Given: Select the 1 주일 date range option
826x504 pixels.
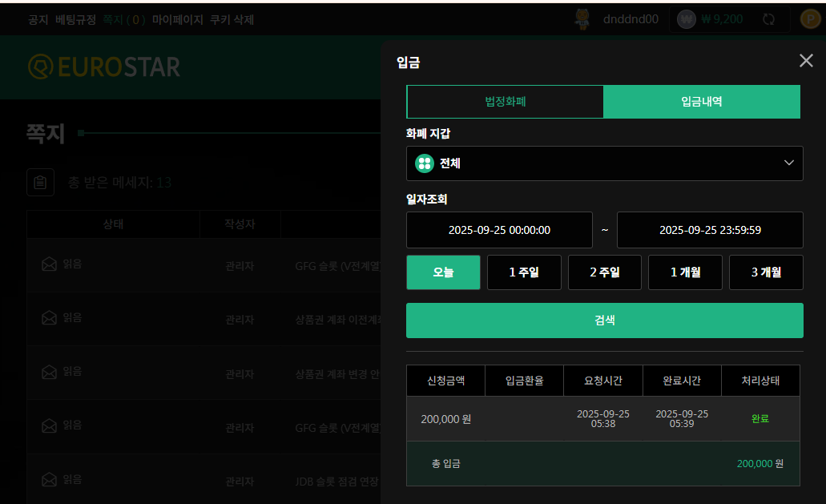Looking at the screenshot, I should (x=524, y=272).
